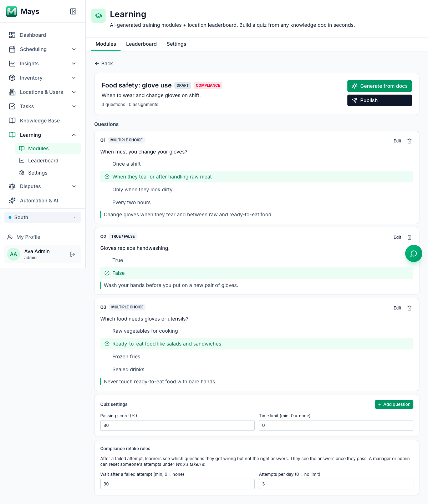The height and width of the screenshot is (504, 428).
Task: Edit question Q3
Action: pos(397,308)
